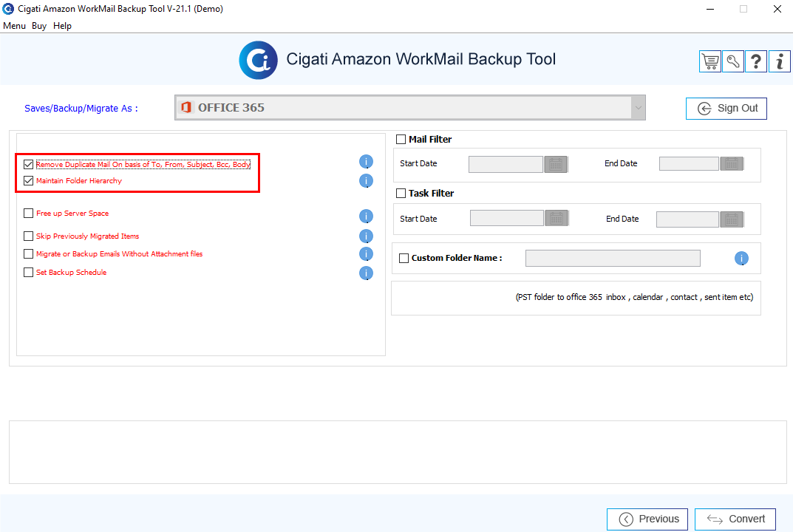This screenshot has width=793, height=532.
Task: Enable Skip Previously Migrated Items
Action: 28,236
